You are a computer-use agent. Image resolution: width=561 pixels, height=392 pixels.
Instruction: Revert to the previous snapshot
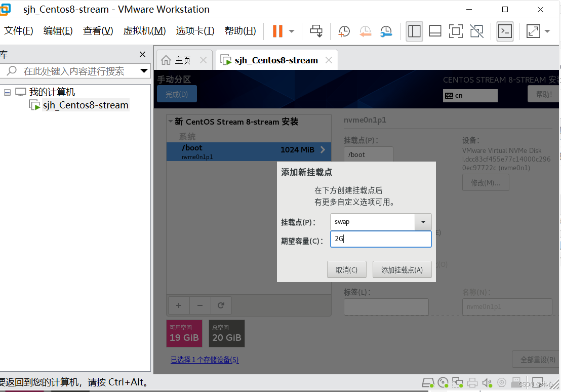pyautogui.click(x=365, y=31)
